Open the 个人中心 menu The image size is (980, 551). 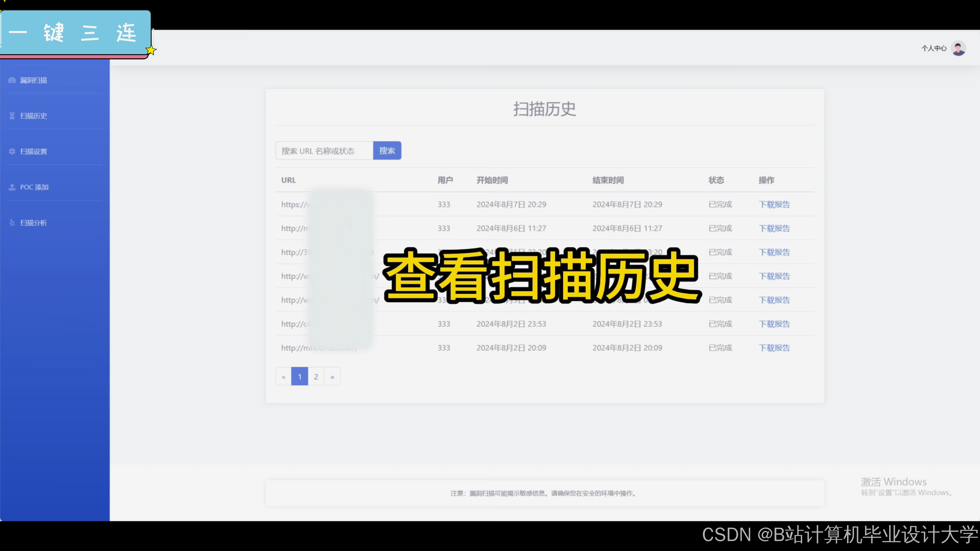pos(934,48)
